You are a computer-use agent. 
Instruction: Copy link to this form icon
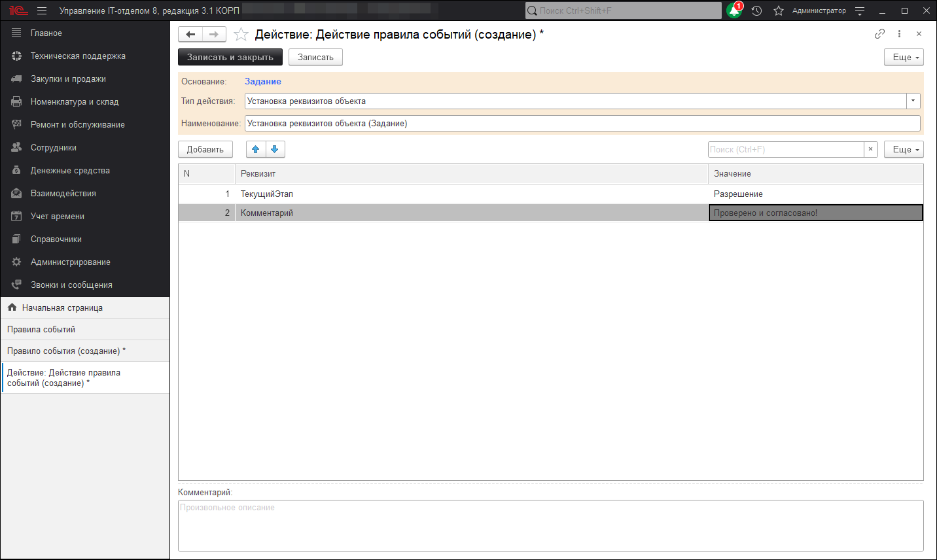pyautogui.click(x=879, y=34)
